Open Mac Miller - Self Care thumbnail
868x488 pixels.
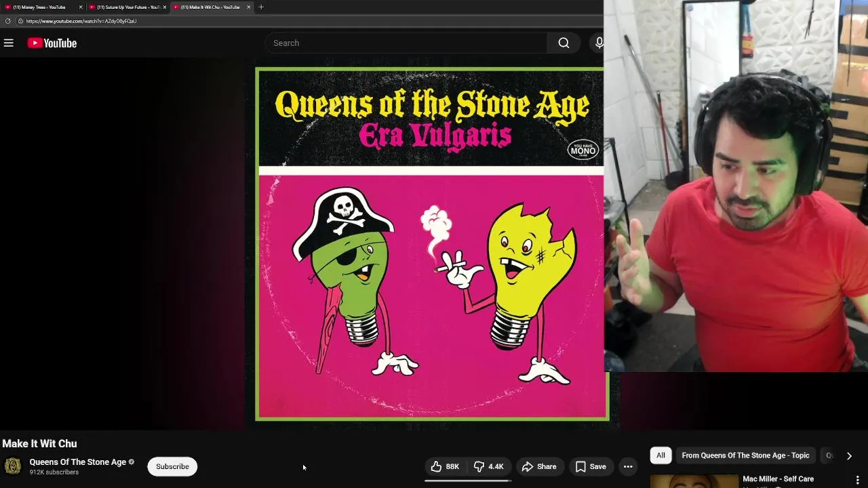(x=694, y=481)
